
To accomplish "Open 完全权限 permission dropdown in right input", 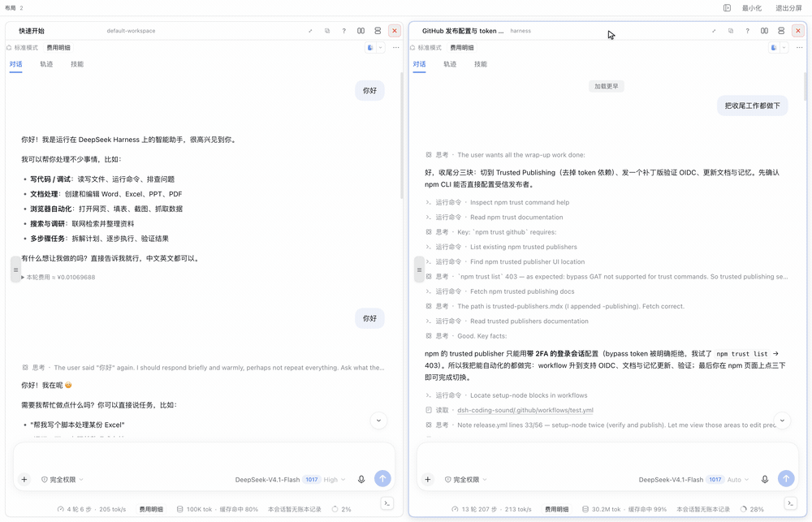I will click(x=465, y=480).
